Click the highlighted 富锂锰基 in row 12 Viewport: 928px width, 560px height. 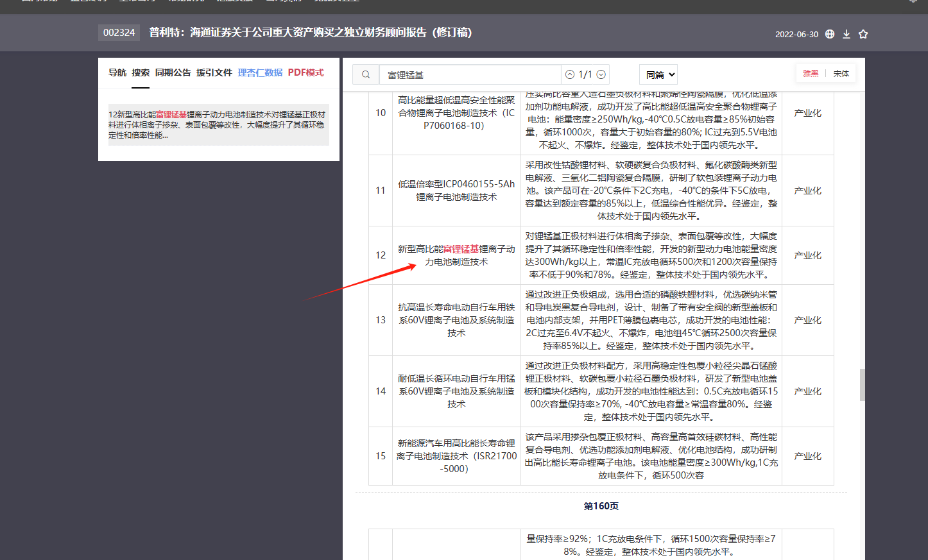pos(461,249)
